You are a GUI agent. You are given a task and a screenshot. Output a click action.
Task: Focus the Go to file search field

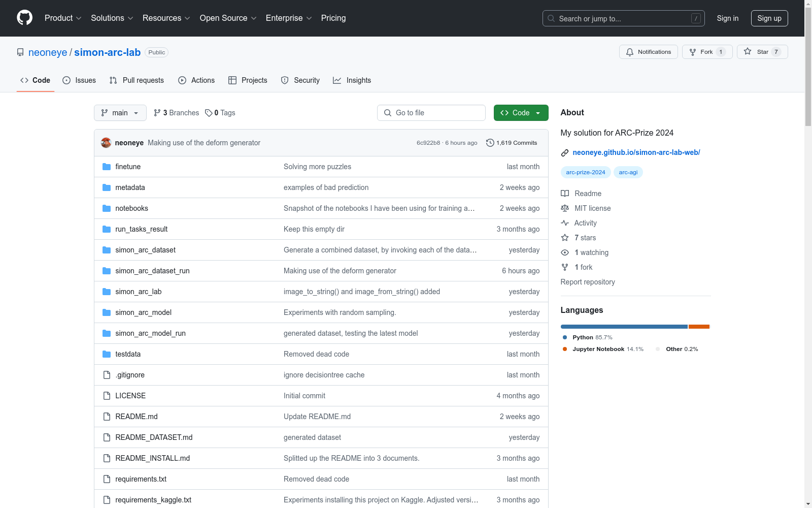click(x=431, y=113)
